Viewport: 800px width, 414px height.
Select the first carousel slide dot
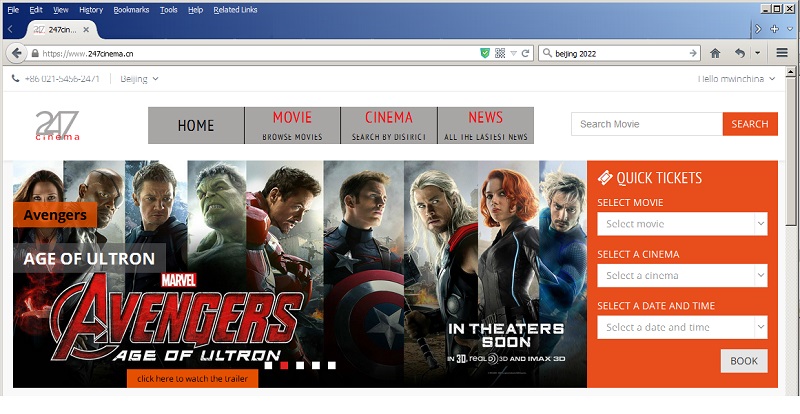[268, 365]
